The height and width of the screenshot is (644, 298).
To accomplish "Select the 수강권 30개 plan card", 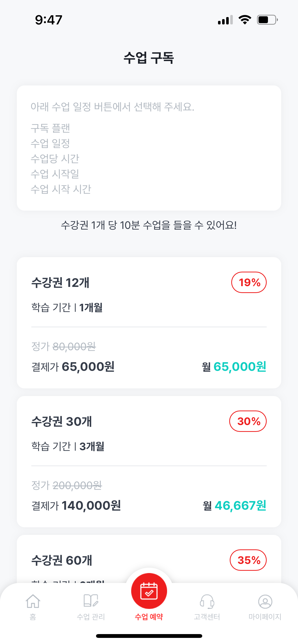I will [149, 461].
